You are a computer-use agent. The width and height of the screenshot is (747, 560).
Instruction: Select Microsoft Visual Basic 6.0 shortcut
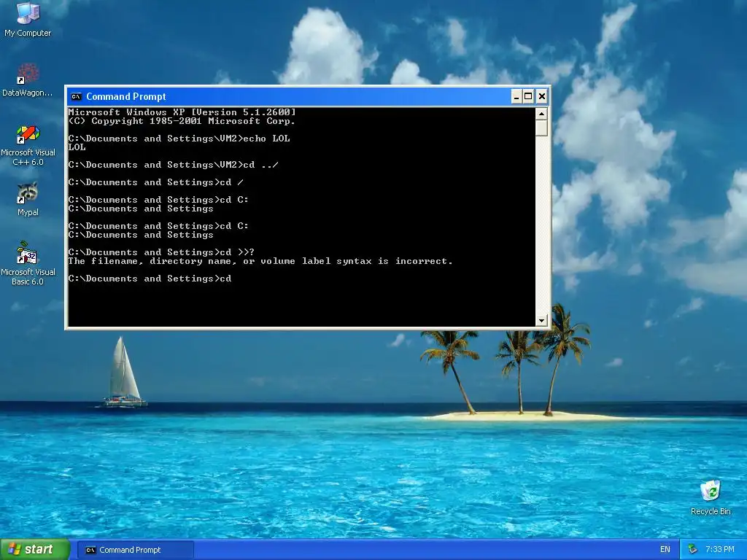28,263
